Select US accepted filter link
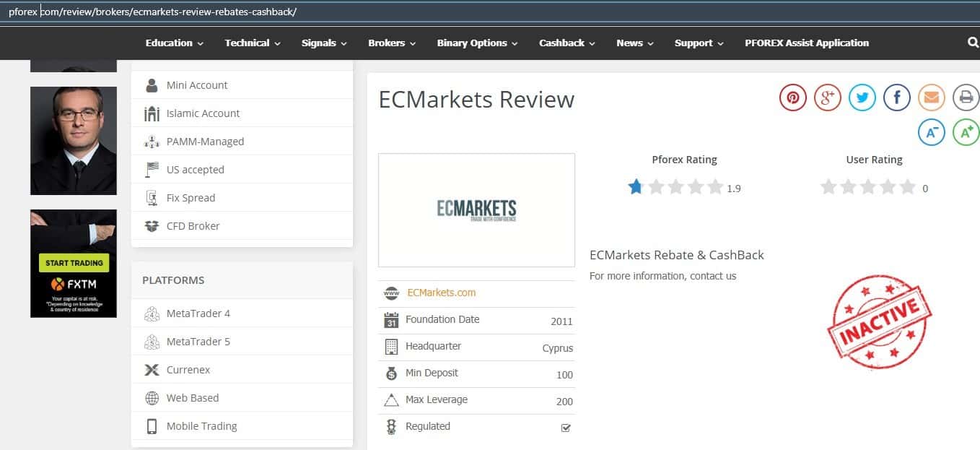Image resolution: width=980 pixels, height=450 pixels. click(196, 170)
